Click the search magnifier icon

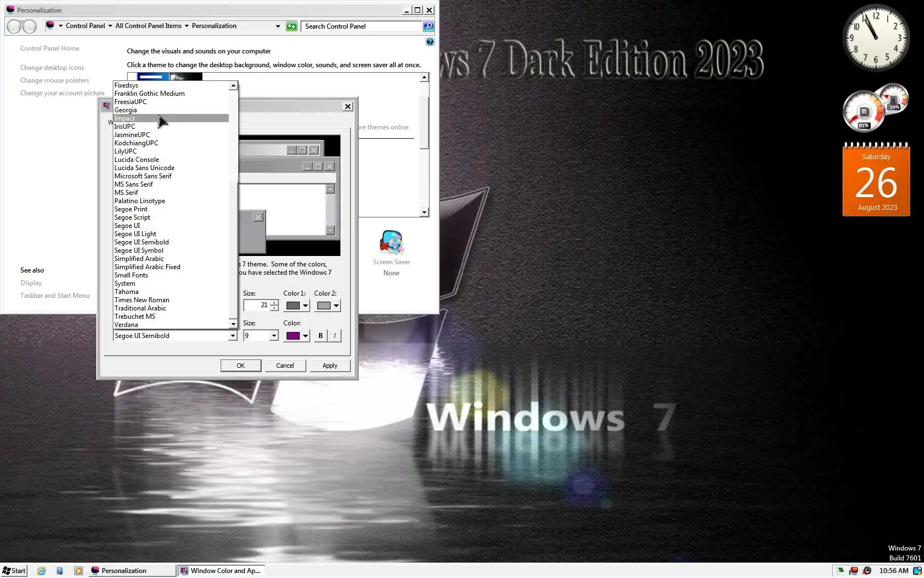pyautogui.click(x=428, y=26)
